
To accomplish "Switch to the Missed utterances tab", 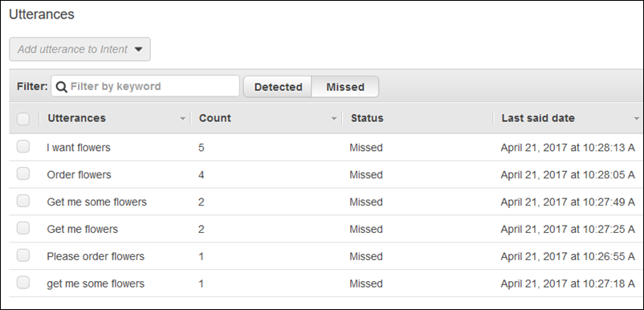I will pyautogui.click(x=345, y=87).
